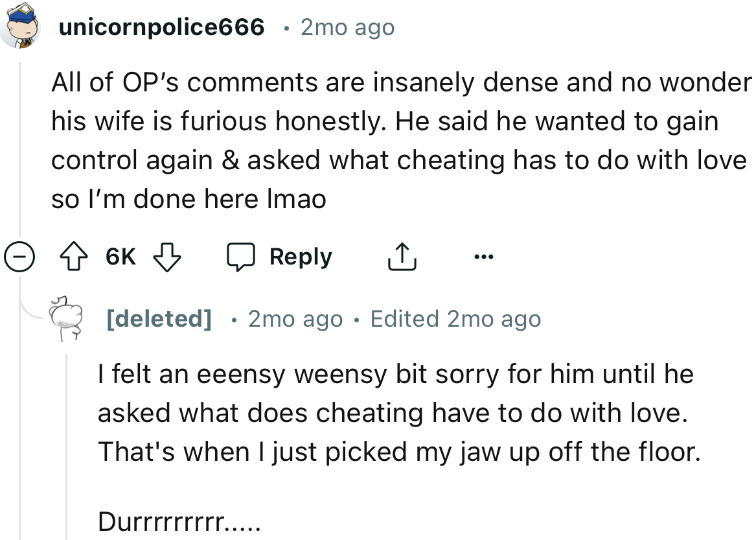Image resolution: width=756 pixels, height=540 pixels.
Task: Open more comment actions from the ellipsis menu
Action: click(x=483, y=257)
